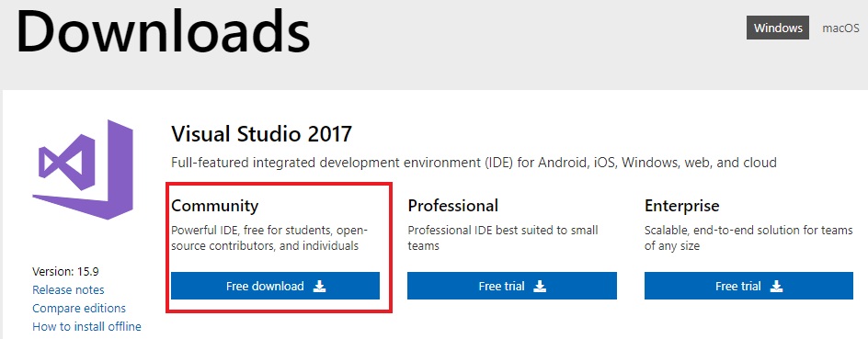Click the Professional edition heading
The image size is (868, 339).
tap(452, 206)
